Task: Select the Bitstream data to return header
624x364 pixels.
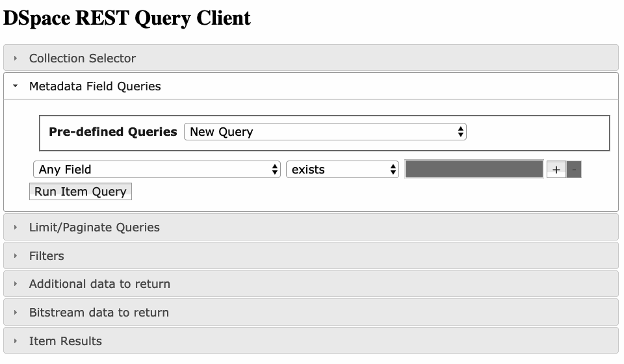Action: [311, 312]
